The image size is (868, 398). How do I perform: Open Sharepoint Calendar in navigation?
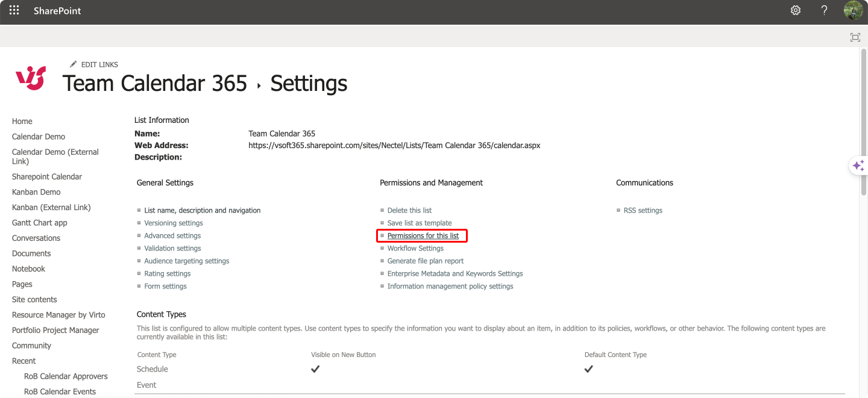tap(47, 176)
